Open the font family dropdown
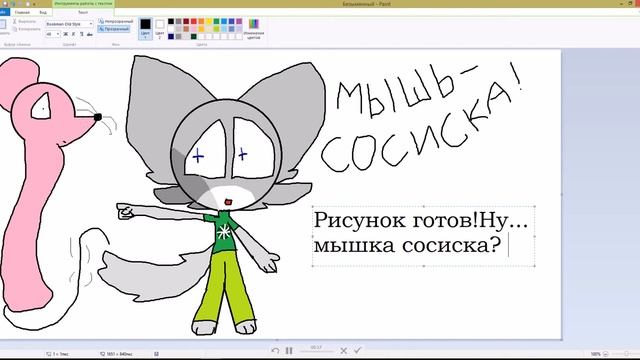Screen dimensions: 640x360 pos(91,24)
